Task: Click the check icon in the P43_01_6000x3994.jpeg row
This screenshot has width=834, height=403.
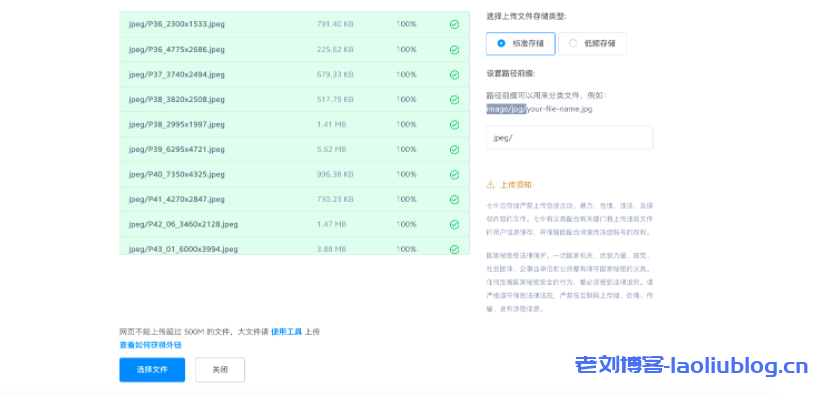Action: [454, 249]
